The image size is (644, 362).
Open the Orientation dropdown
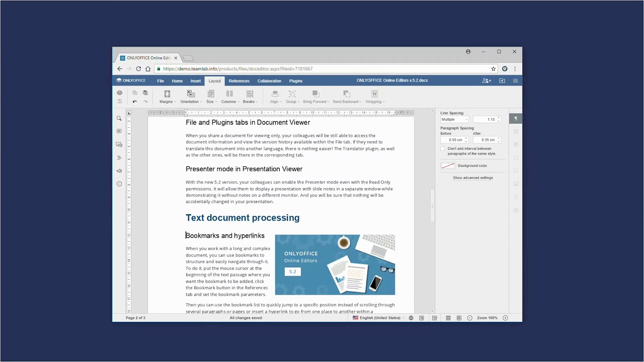click(191, 97)
